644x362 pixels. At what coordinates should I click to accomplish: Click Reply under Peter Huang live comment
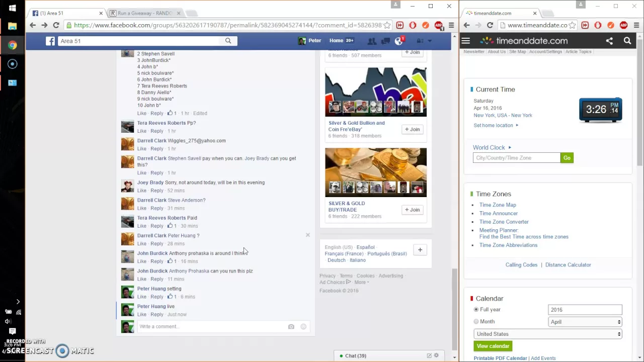point(157,314)
